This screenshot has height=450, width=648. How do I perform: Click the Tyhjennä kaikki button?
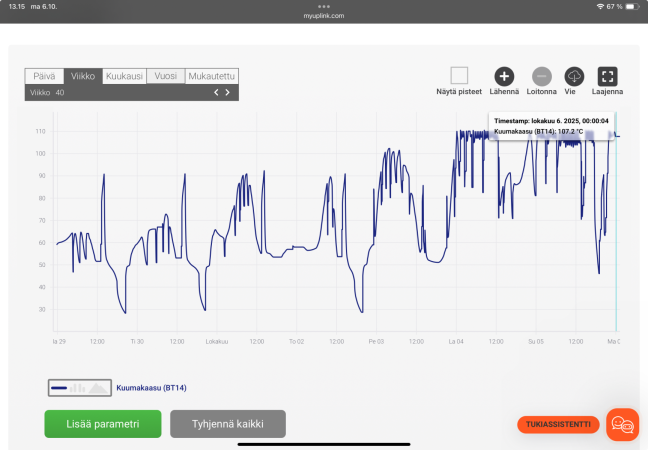tap(228, 424)
